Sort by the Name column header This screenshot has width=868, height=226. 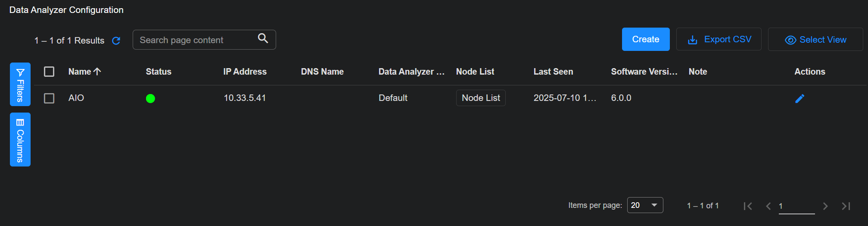coord(80,72)
